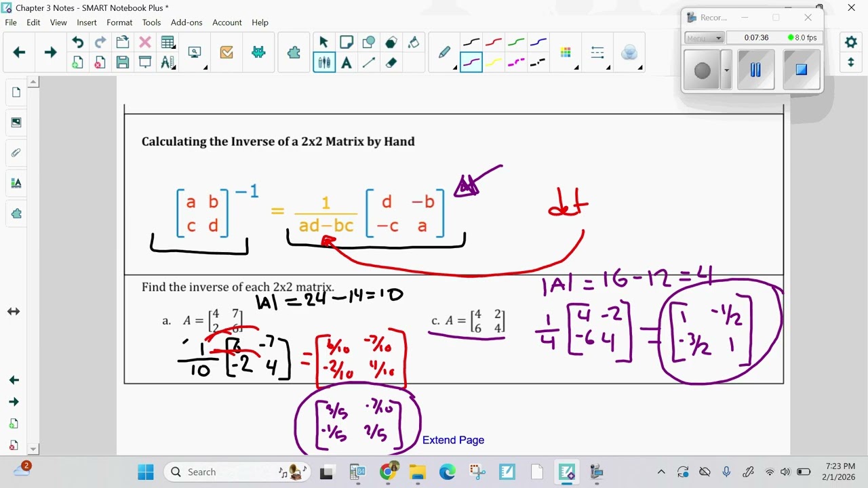Viewport: 868px width, 488px height.
Task: Stop the screen recording
Action: 801,70
